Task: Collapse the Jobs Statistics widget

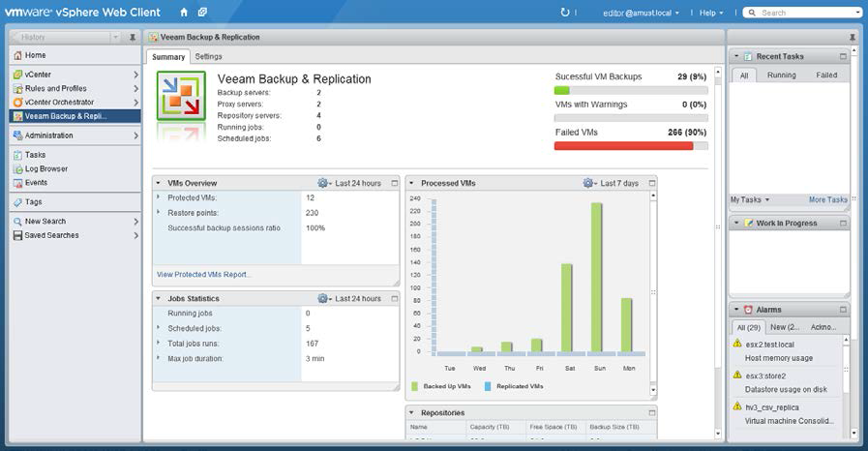Action: click(x=159, y=298)
